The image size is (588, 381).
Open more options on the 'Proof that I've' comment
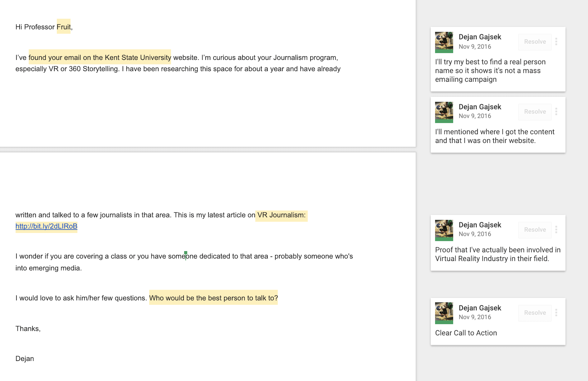pos(556,230)
